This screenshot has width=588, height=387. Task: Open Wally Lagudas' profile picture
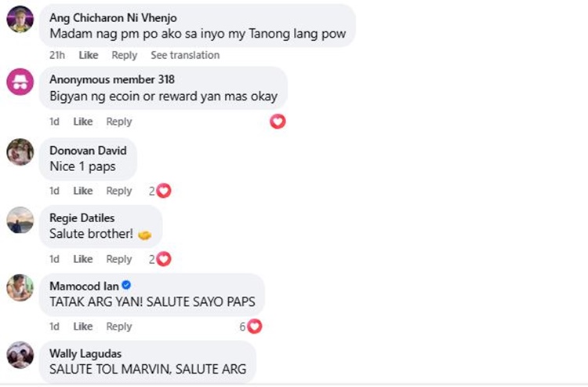(20, 355)
